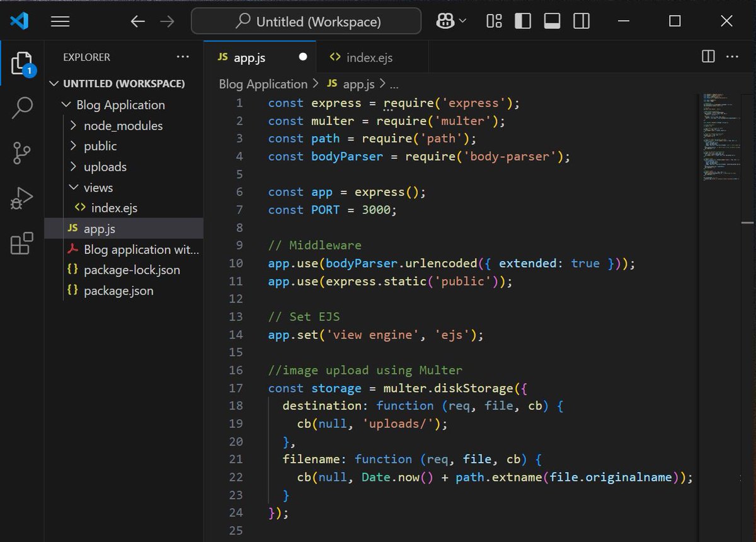Click the 'destination: function' line

tap(423, 406)
